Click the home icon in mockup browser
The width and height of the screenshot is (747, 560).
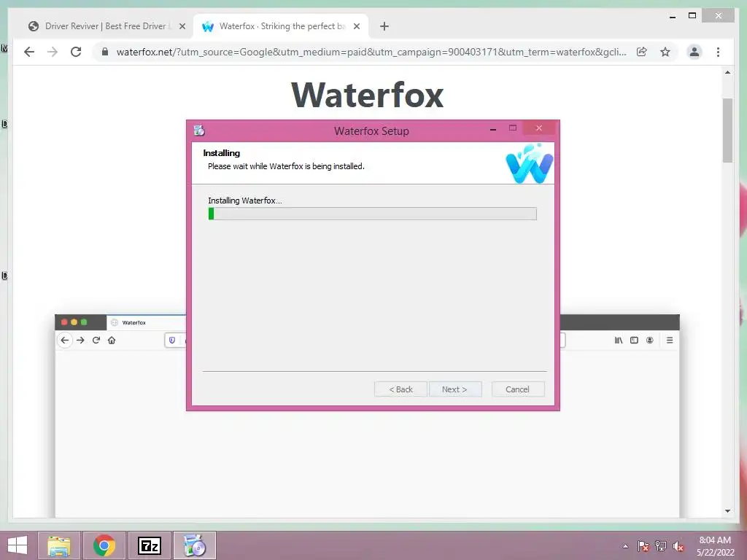112,340
